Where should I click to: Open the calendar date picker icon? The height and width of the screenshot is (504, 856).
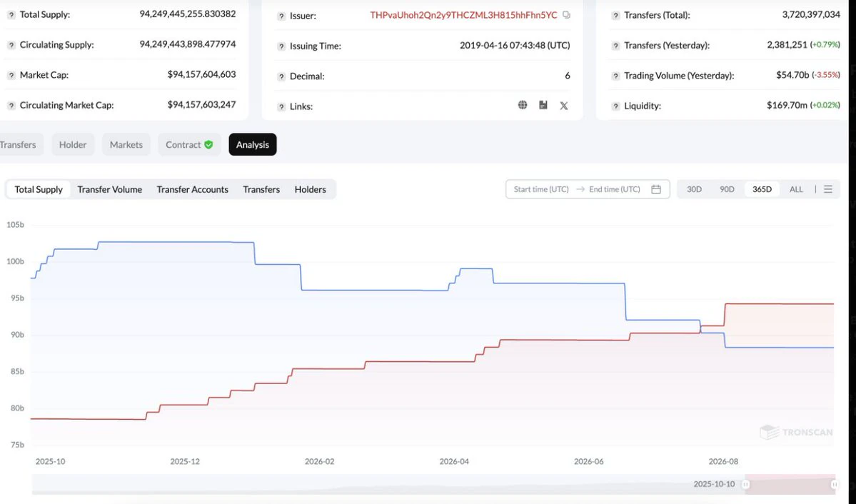[x=656, y=189]
